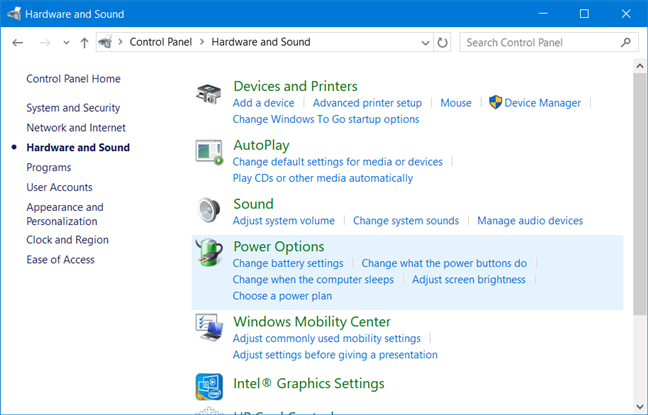
Task: Click the vertical scrollbar thumb
Action: 640,194
